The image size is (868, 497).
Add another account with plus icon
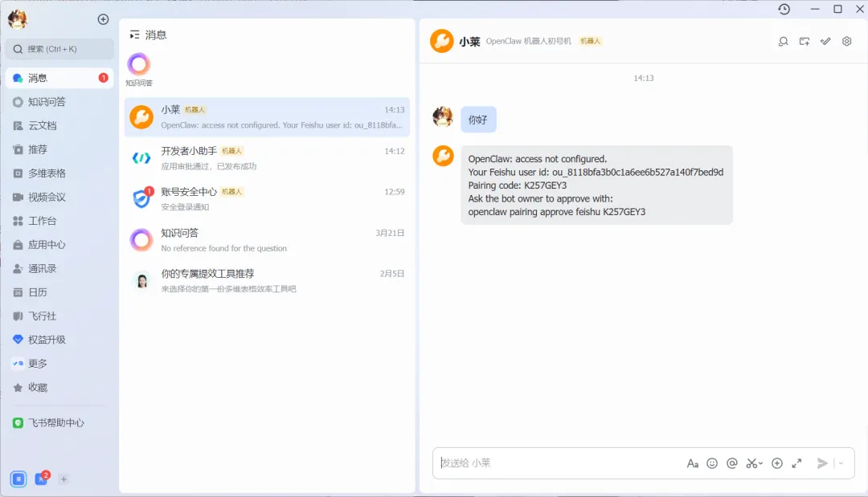point(63,479)
